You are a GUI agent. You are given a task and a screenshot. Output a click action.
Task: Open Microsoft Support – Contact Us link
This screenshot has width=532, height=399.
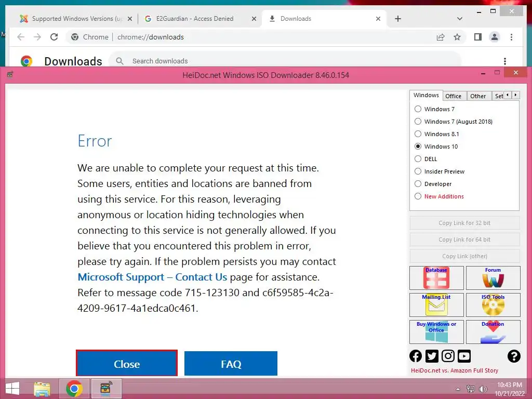click(152, 277)
